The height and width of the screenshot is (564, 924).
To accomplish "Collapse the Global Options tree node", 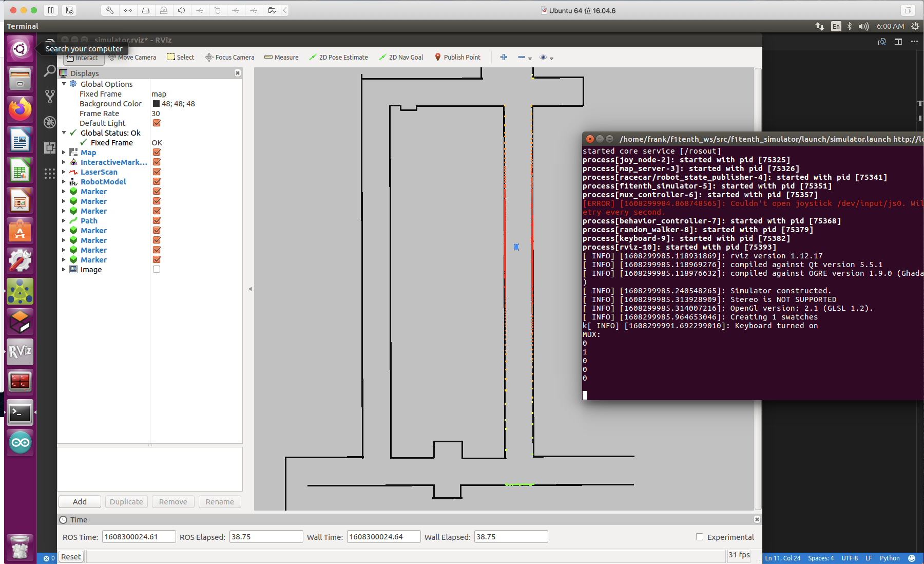I will click(64, 84).
